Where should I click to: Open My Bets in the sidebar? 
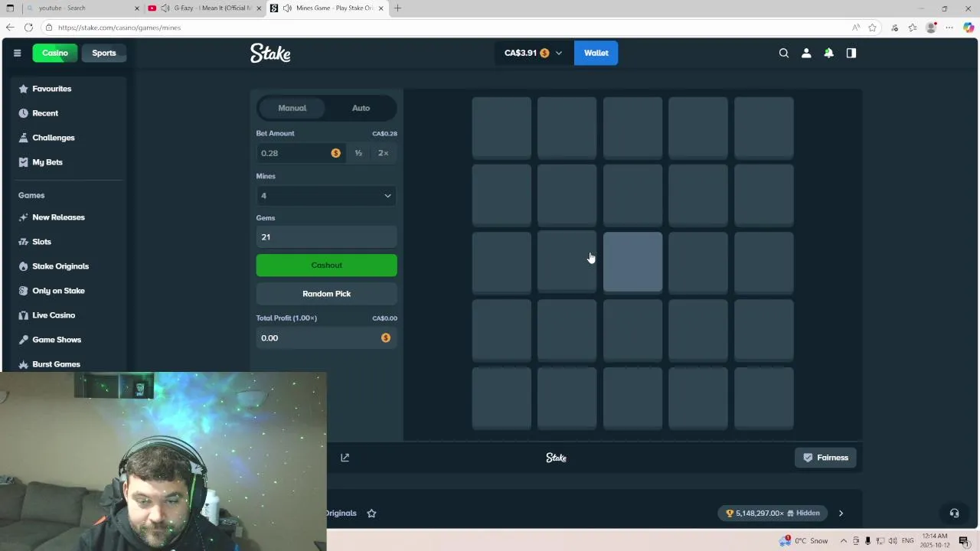point(47,162)
